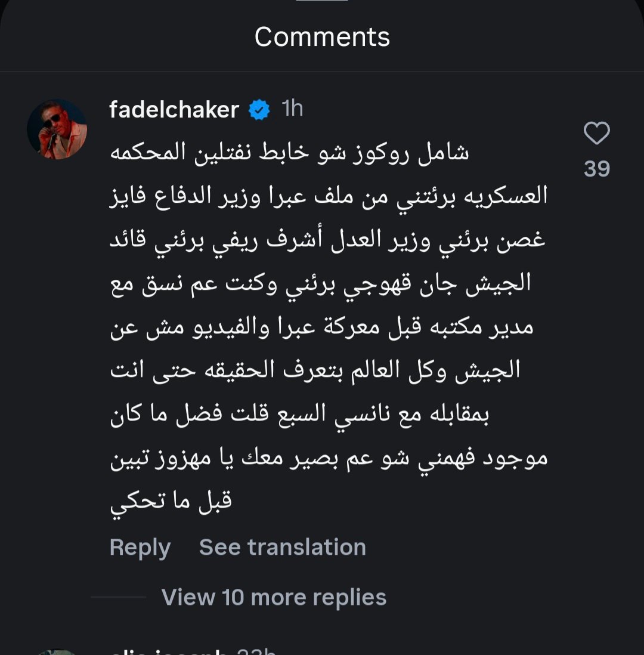644x655 pixels.
Task: Click the Comments header title
Action: tap(322, 37)
